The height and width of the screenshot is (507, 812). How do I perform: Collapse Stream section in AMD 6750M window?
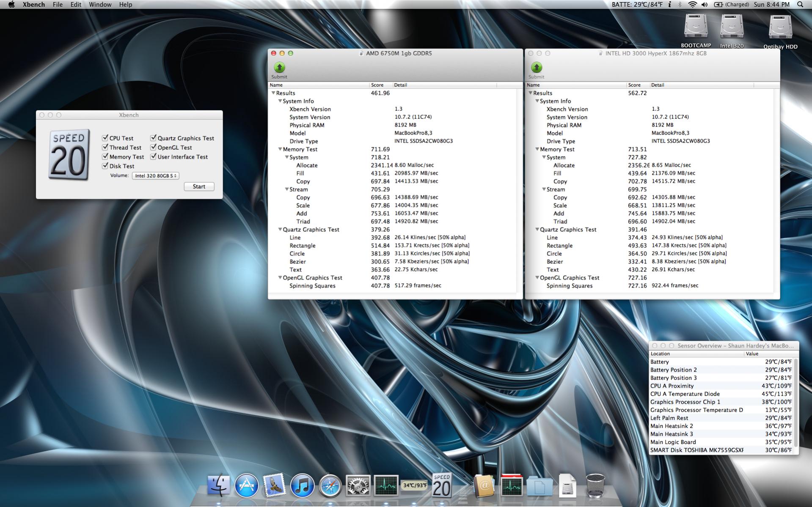click(287, 189)
